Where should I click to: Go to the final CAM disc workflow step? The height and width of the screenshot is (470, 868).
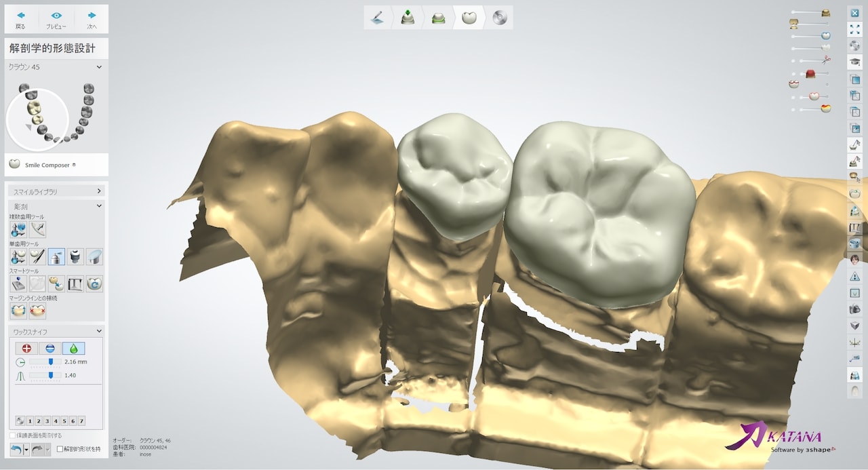(500, 18)
